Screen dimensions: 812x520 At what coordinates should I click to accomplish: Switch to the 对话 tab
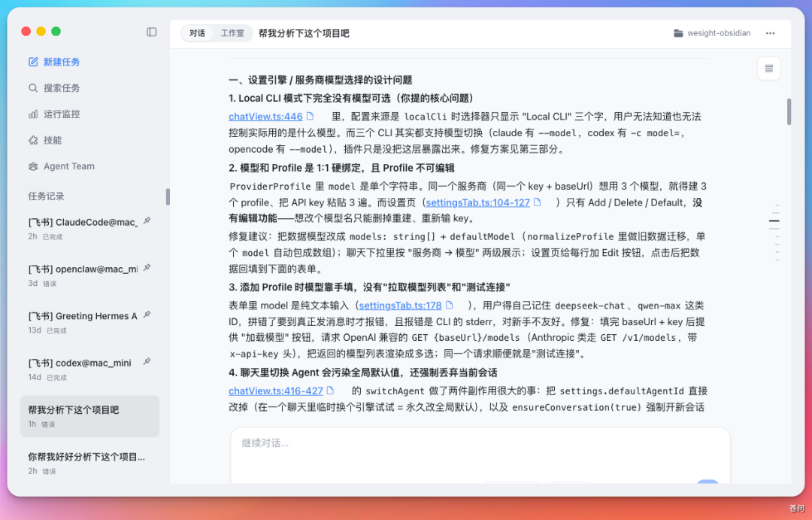pyautogui.click(x=197, y=33)
